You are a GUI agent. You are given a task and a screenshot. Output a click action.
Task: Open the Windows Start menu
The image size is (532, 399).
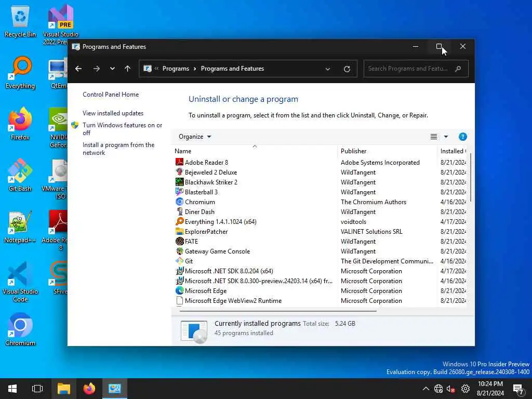pyautogui.click(x=12, y=389)
